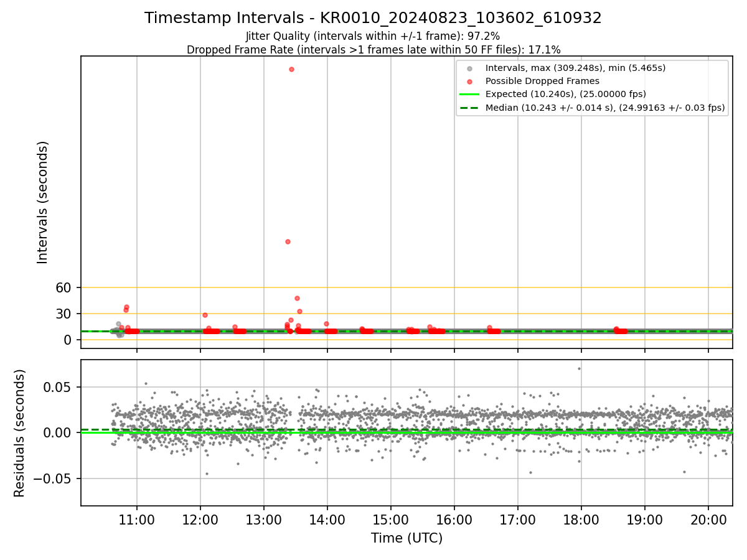The height and width of the screenshot is (560, 747).
Task: Click the "Residuals (seconds)" y-axis label
Action: 20,433
